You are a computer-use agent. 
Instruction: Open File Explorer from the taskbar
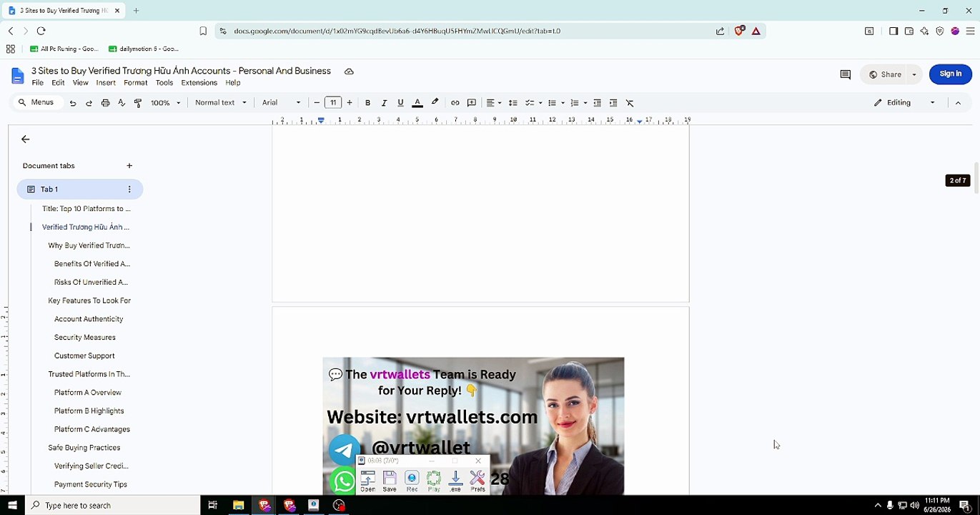(x=238, y=505)
